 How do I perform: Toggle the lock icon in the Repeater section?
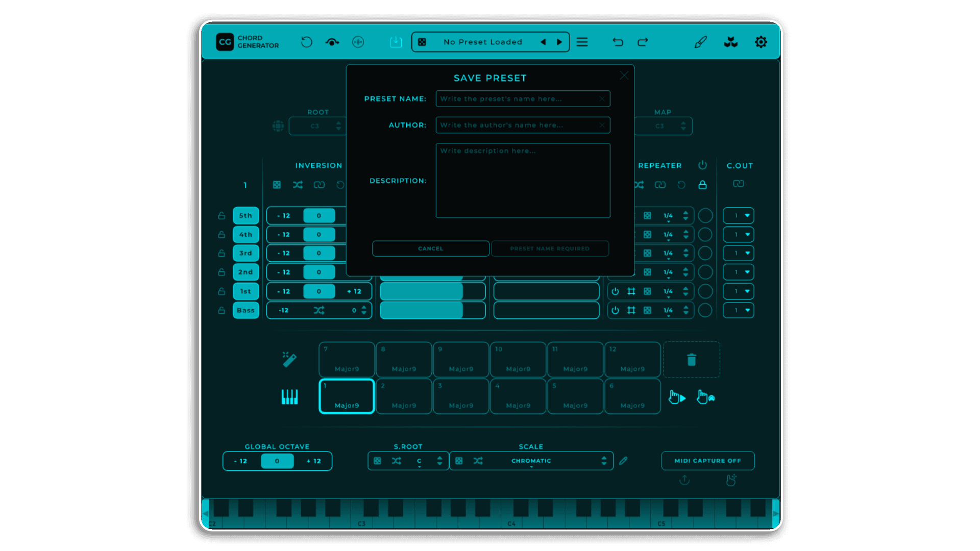703,185
